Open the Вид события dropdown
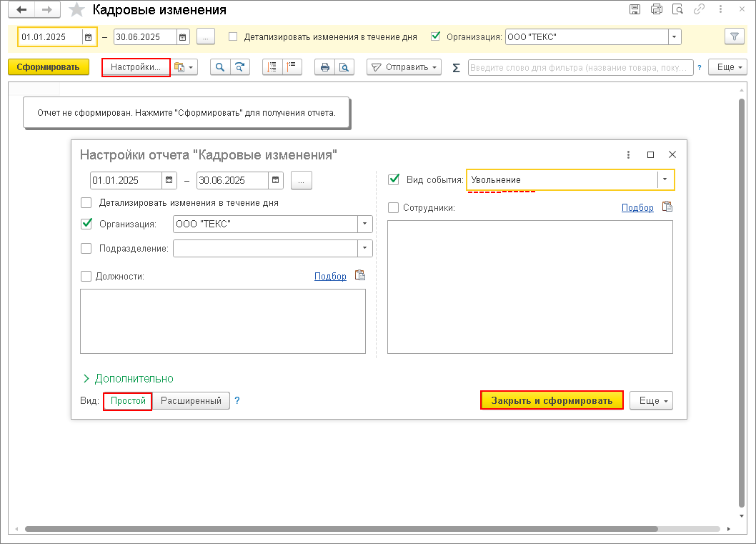 click(665, 179)
